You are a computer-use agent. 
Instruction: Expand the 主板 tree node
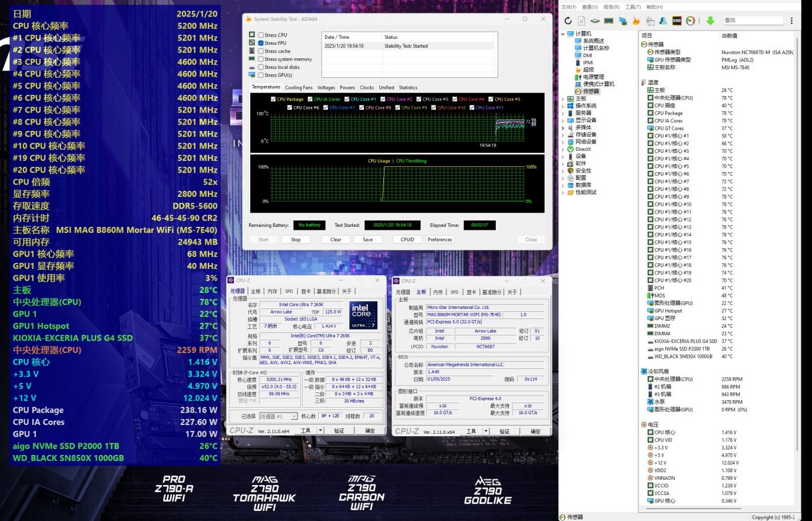[562, 98]
